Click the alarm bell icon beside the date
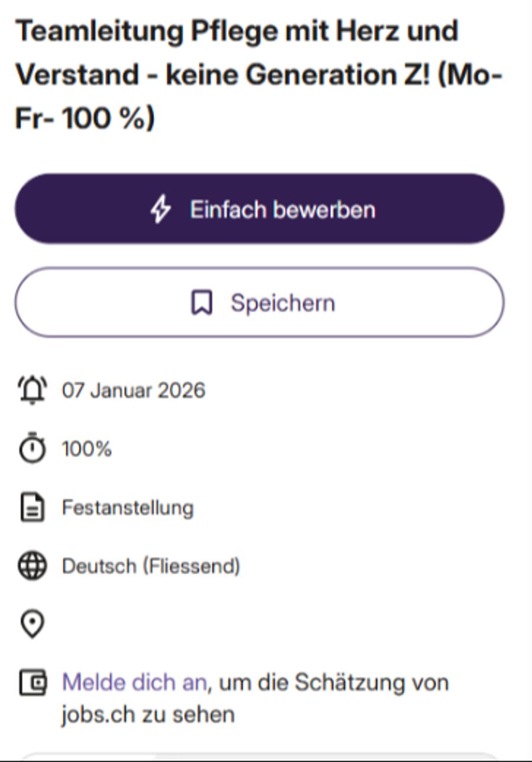This screenshot has height=762, width=532. coord(32,390)
